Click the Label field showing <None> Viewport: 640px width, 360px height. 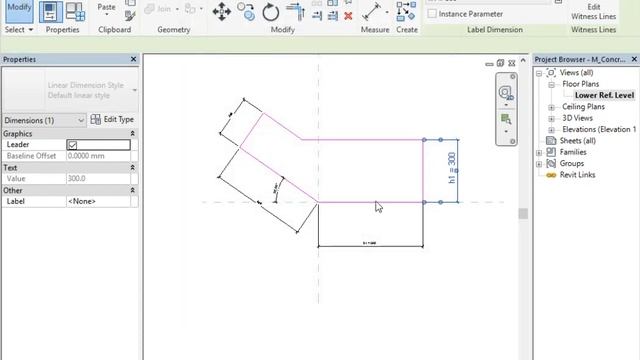pyautogui.click(x=98, y=202)
